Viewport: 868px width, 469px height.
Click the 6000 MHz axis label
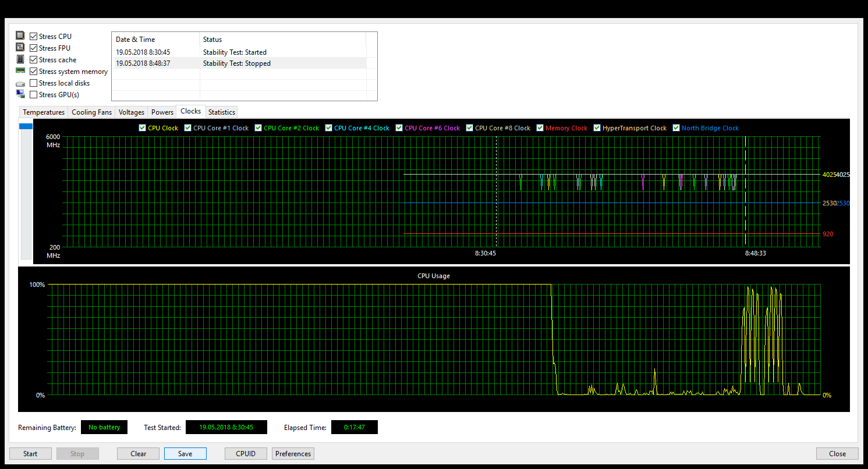click(x=53, y=140)
